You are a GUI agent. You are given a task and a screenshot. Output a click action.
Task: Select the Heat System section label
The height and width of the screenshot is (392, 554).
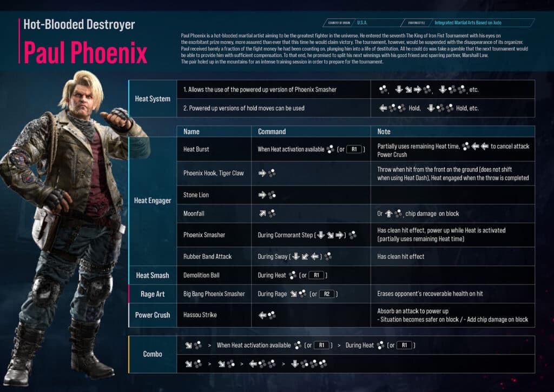point(153,99)
